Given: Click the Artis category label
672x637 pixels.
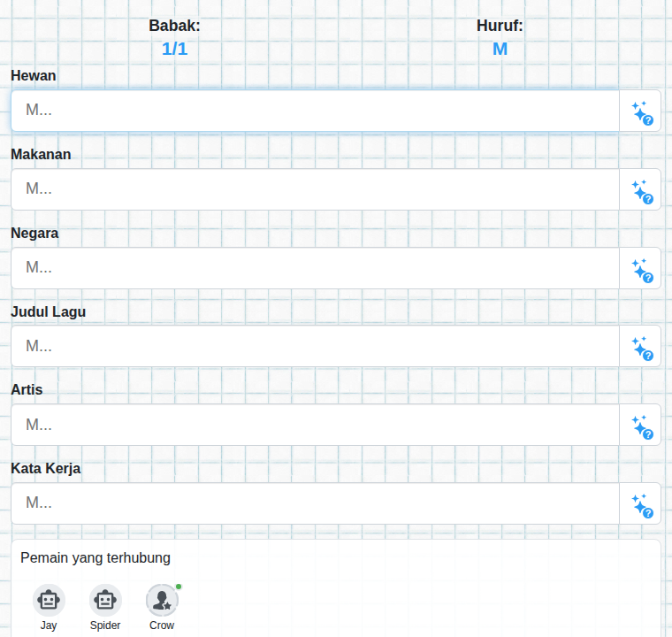Looking at the screenshot, I should pyautogui.click(x=27, y=389).
